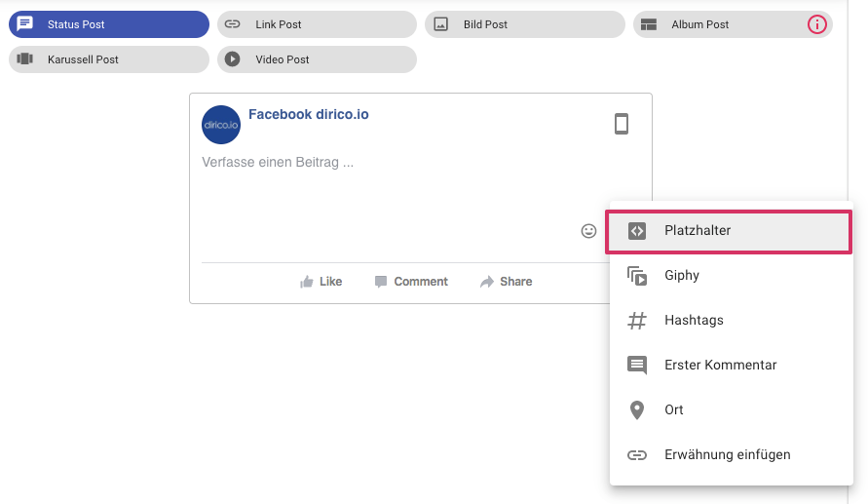Image resolution: width=868 pixels, height=504 pixels.
Task: Select the Status Post type
Action: click(109, 24)
